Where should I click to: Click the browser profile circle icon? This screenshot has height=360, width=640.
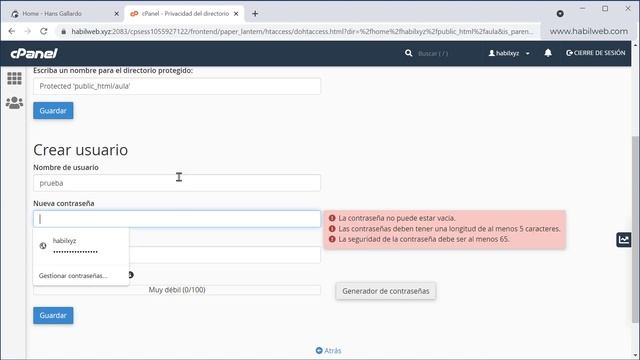pos(560,13)
